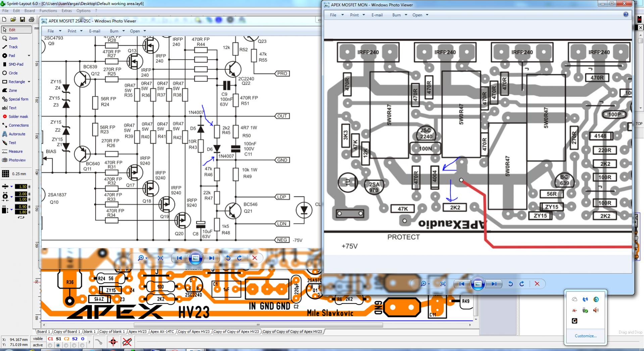Open the Open menu in APEX MOSFET MON viewer

point(420,15)
